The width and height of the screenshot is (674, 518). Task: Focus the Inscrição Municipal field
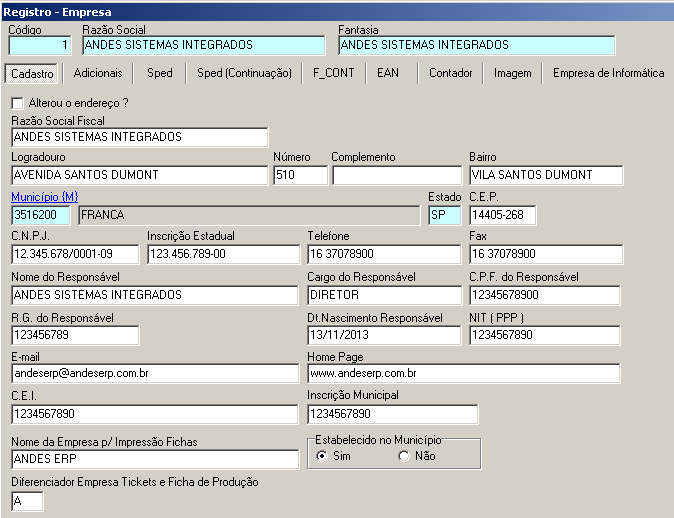tap(393, 414)
